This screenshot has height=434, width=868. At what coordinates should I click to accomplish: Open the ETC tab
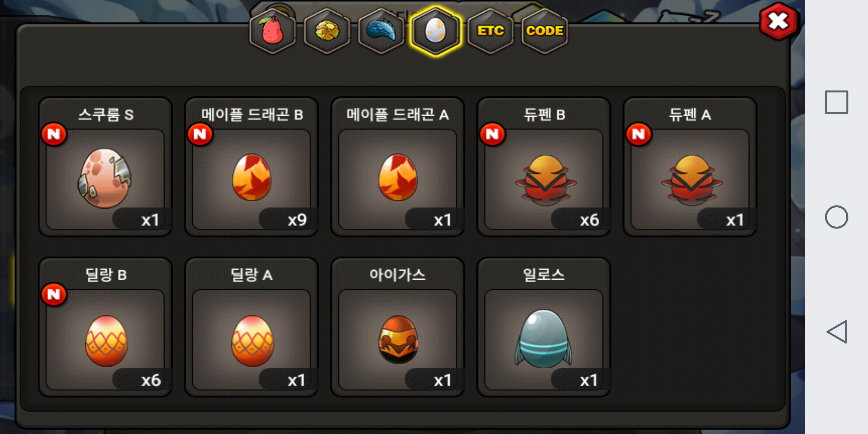click(x=491, y=31)
